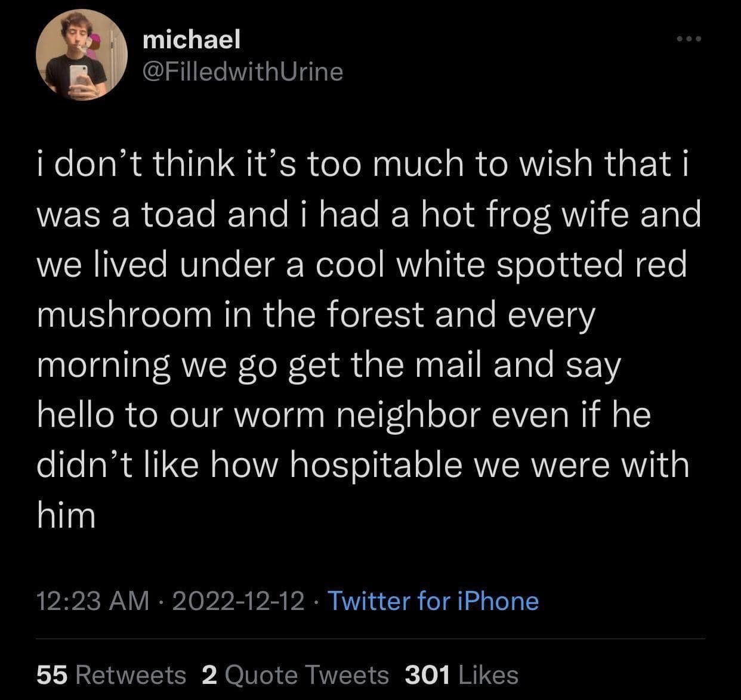Click the word "toad" in the tweet

[x=178, y=215]
